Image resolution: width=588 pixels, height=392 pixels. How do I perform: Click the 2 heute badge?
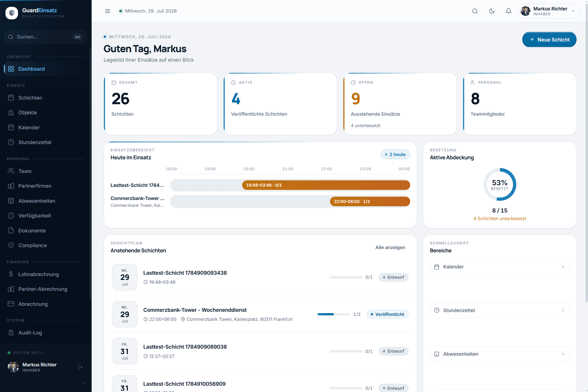point(395,154)
